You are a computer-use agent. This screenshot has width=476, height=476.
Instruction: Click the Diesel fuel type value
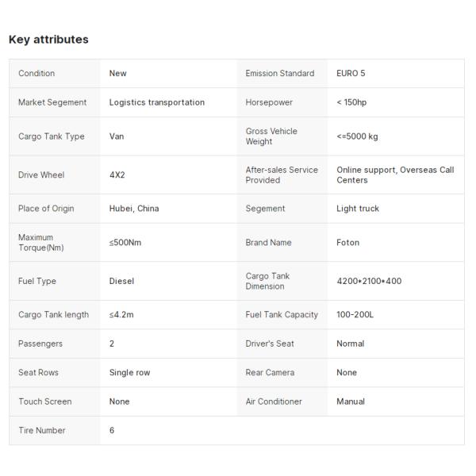tap(121, 281)
